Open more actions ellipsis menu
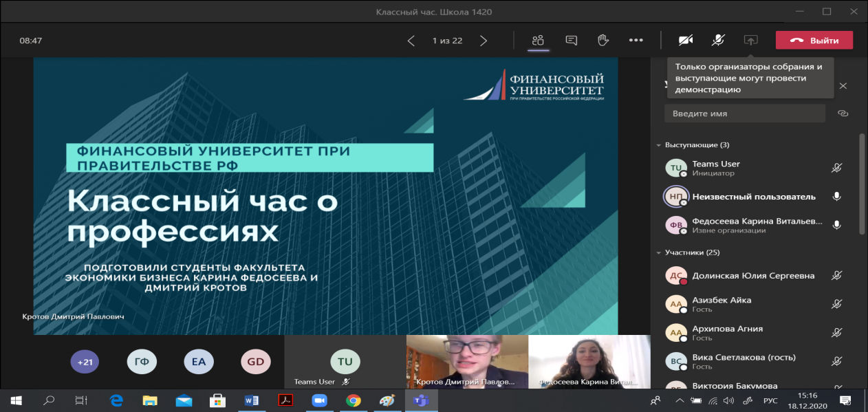Screen dimensions: 868x412 click(636, 40)
